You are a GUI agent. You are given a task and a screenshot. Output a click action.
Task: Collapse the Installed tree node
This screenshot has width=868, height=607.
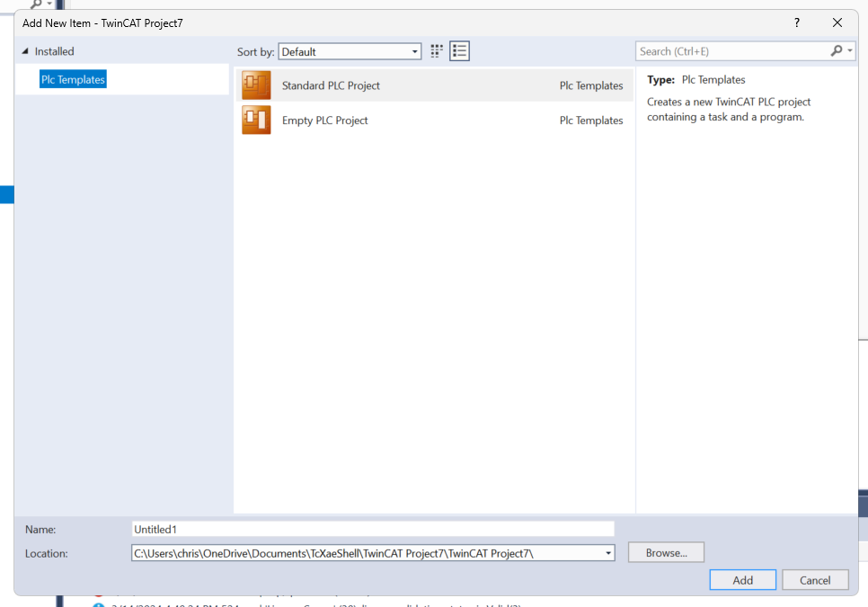tap(25, 51)
